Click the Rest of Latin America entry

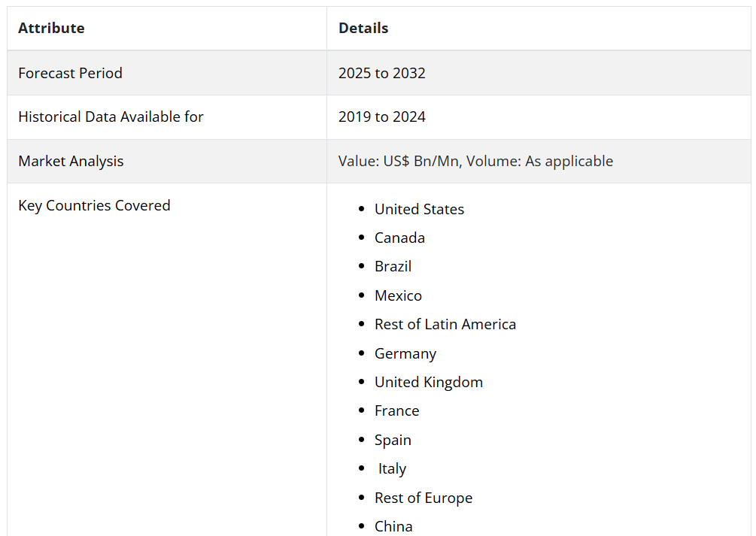pyautogui.click(x=445, y=325)
